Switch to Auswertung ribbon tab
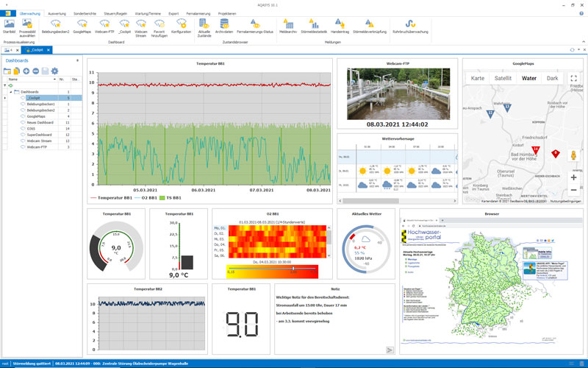588x368 pixels. 57,13
